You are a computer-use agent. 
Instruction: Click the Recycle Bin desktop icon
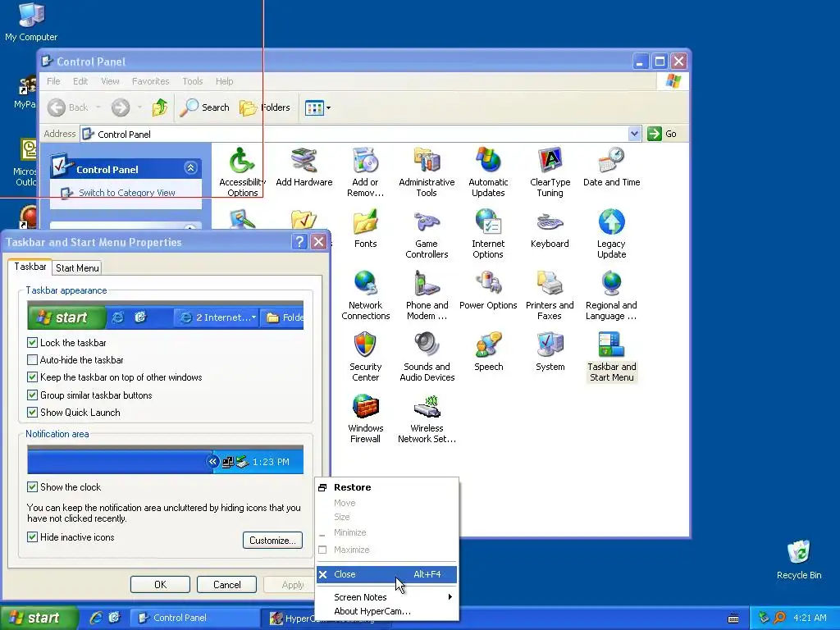[799, 559]
